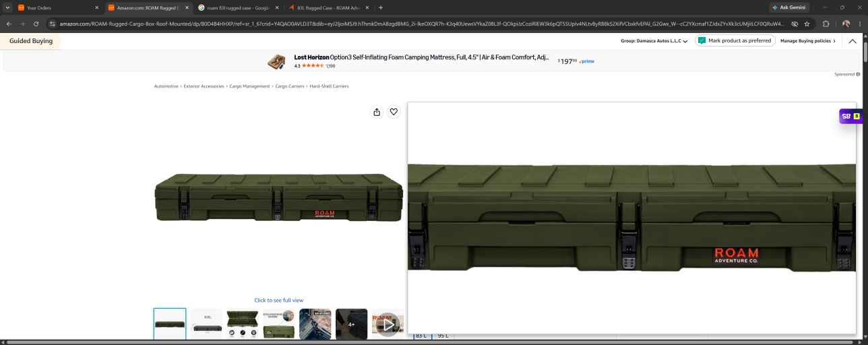Click the address bar URL field
868x345 pixels.
pyautogui.click(x=421, y=24)
